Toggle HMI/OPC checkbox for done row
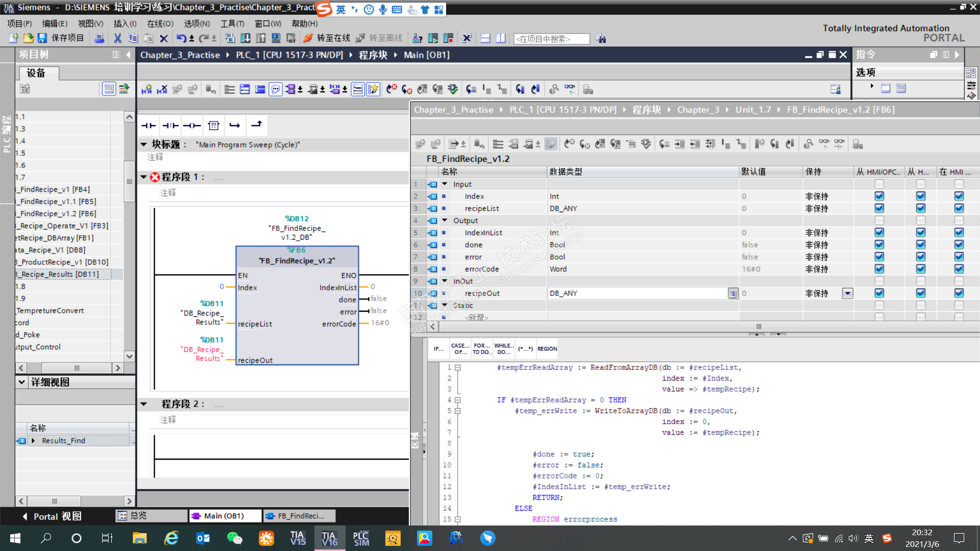 (879, 245)
